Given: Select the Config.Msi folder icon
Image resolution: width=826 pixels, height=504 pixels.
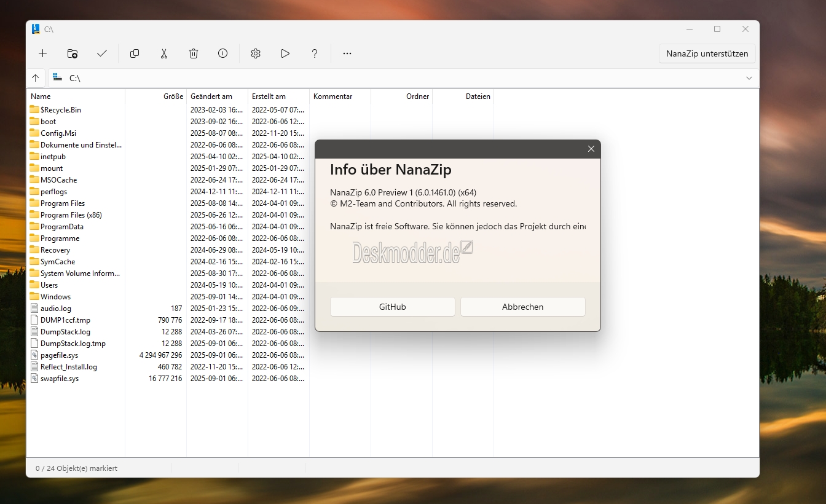Looking at the screenshot, I should pos(34,133).
